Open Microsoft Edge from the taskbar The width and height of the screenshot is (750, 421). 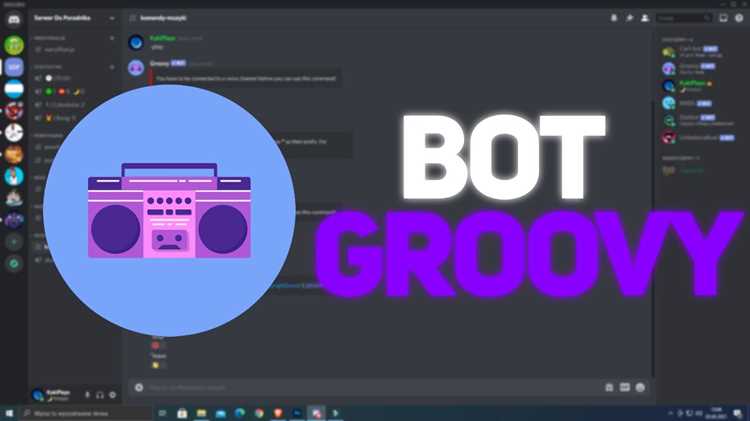click(240, 413)
